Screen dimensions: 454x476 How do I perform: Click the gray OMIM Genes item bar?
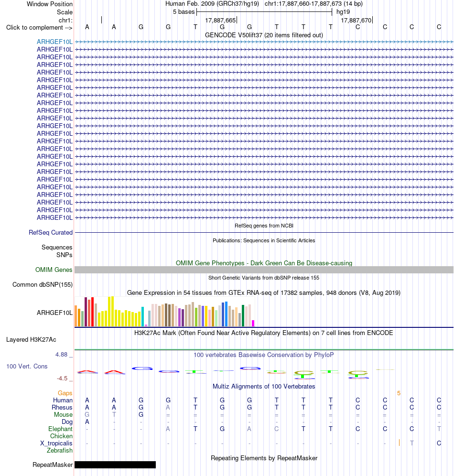pyautogui.click(x=264, y=270)
